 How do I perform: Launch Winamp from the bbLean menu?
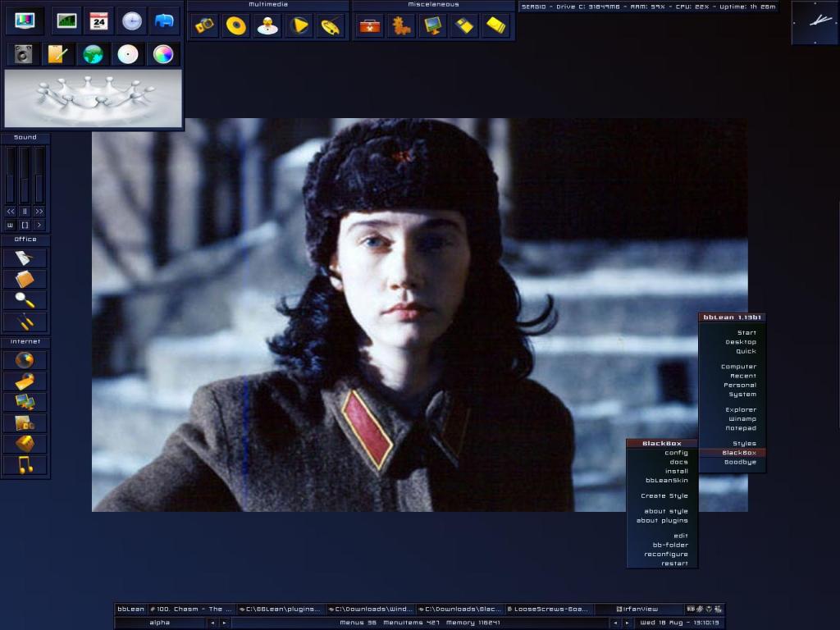[x=733, y=419]
